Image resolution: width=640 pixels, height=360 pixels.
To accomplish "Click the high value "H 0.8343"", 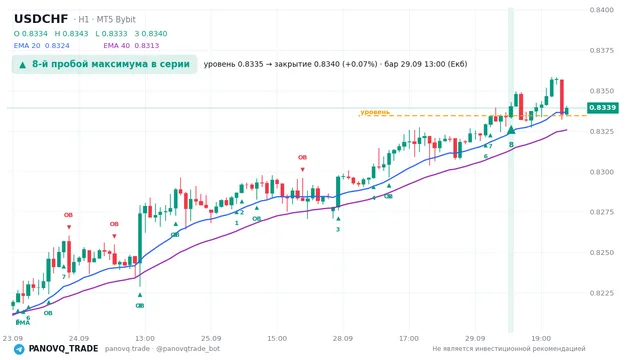I will [x=71, y=34].
